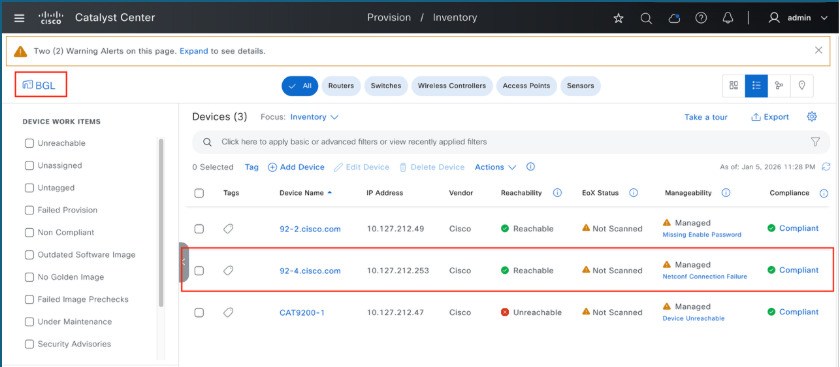This screenshot has width=840, height=367.
Task: Click Compliance column info icon
Action: click(x=824, y=193)
